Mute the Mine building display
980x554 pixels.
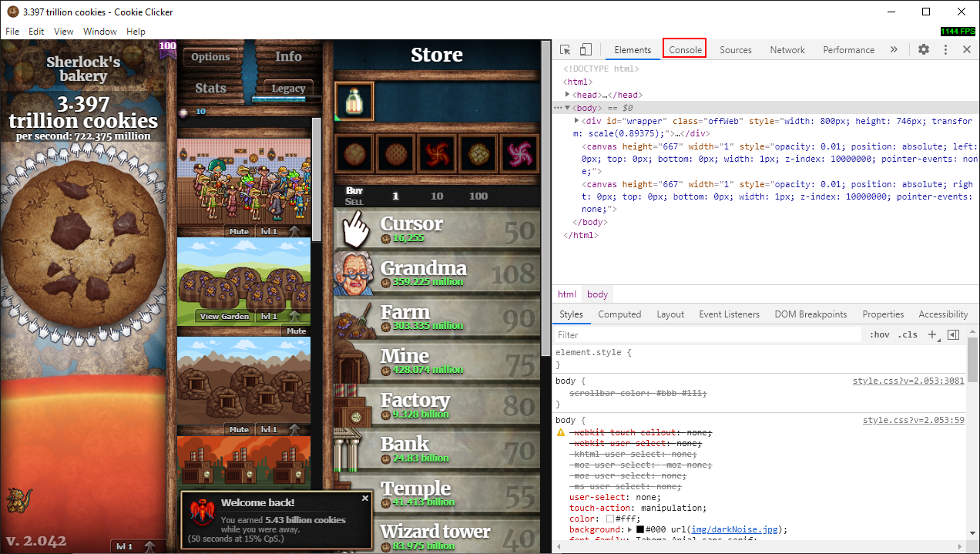tap(240, 429)
